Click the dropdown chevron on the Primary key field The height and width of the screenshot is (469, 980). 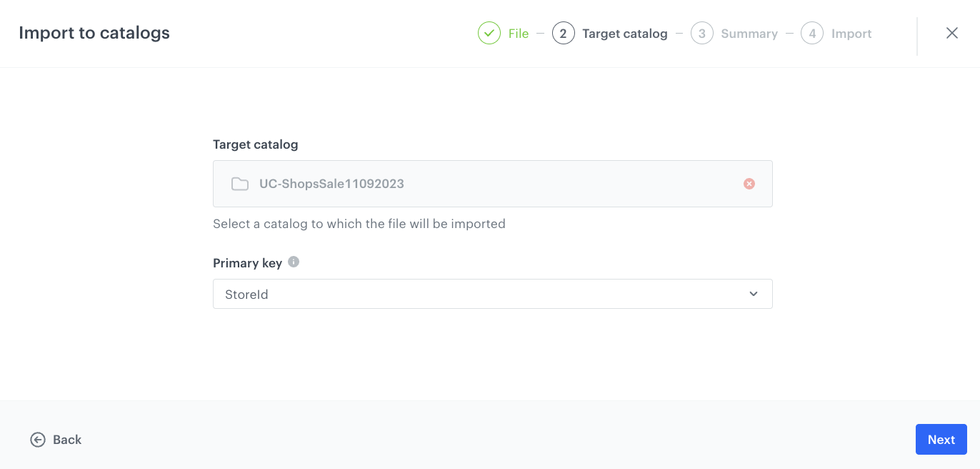[x=753, y=294]
